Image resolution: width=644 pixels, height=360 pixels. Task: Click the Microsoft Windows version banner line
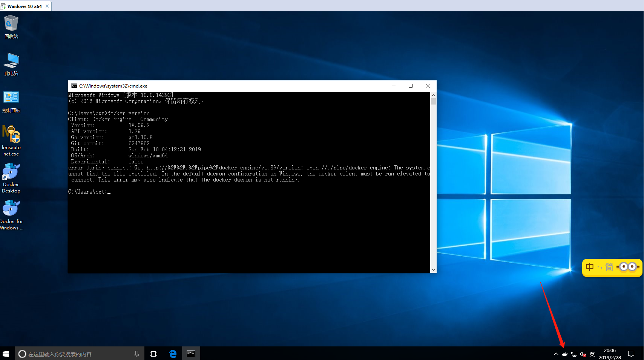point(121,95)
